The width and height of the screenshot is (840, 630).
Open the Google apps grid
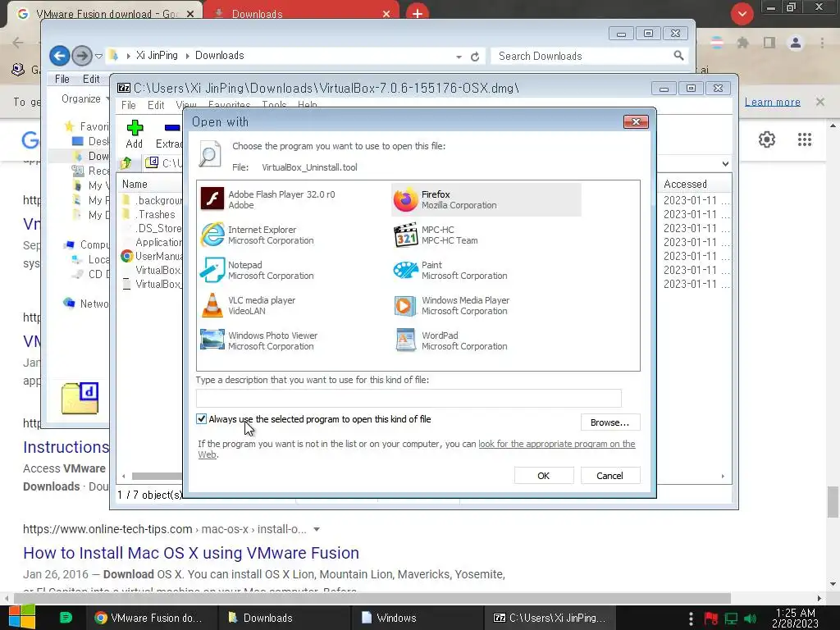click(x=804, y=139)
